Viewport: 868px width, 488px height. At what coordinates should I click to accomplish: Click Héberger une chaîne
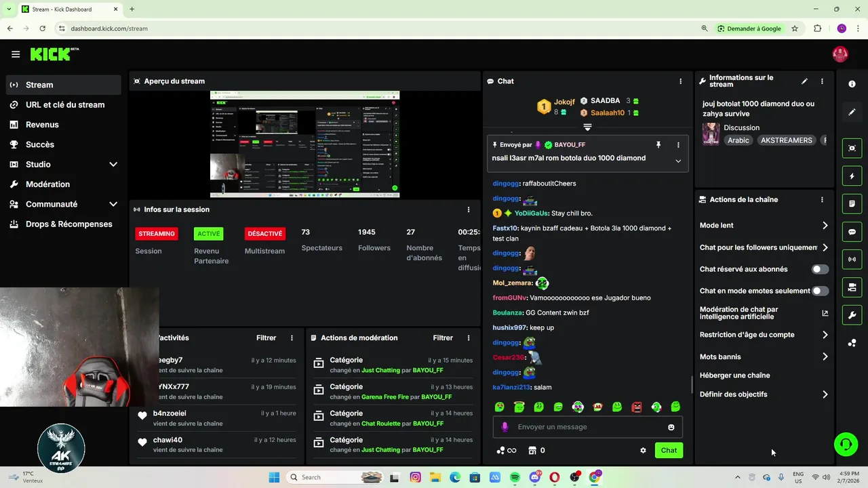(734, 375)
